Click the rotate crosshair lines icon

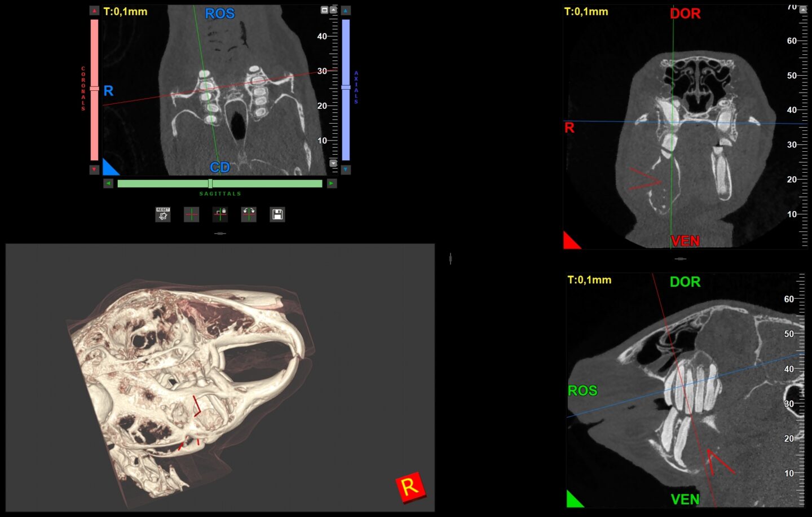tap(249, 214)
